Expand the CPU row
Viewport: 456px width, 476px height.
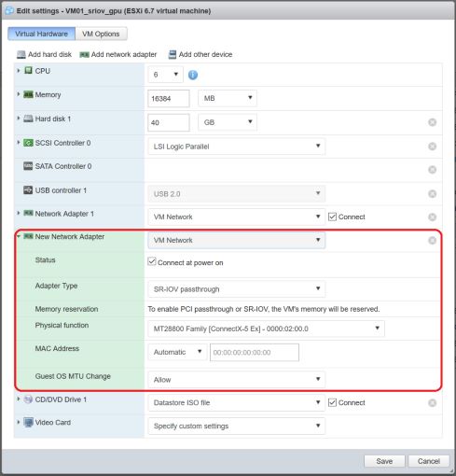tap(19, 71)
